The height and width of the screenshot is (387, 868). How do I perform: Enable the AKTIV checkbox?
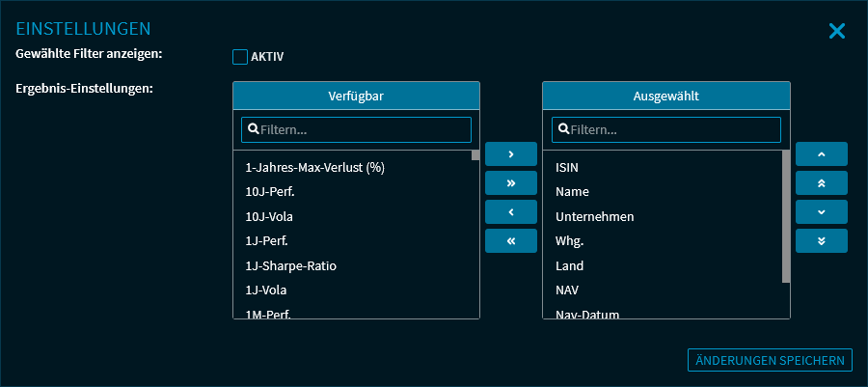point(240,57)
